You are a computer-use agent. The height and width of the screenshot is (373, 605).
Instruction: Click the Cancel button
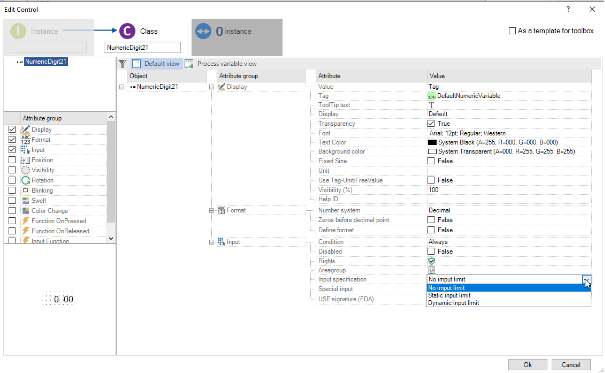click(x=571, y=365)
